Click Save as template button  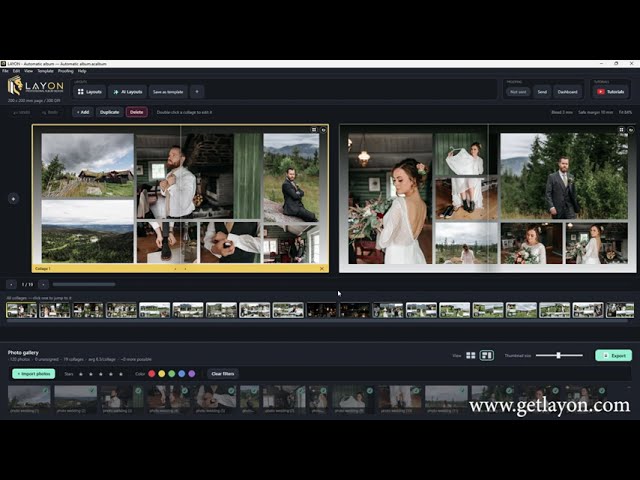point(168,92)
